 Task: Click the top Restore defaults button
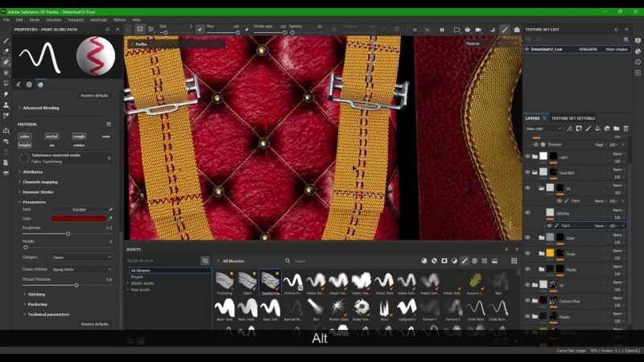pyautogui.click(x=96, y=95)
